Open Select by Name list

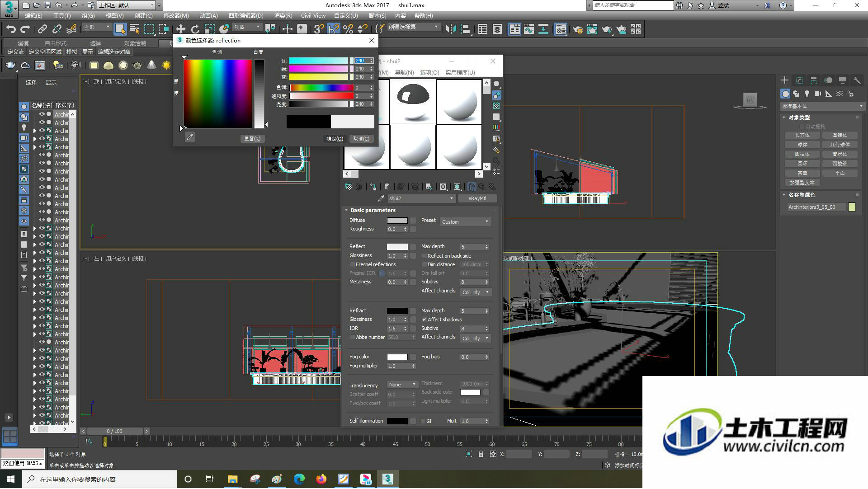coord(134,29)
